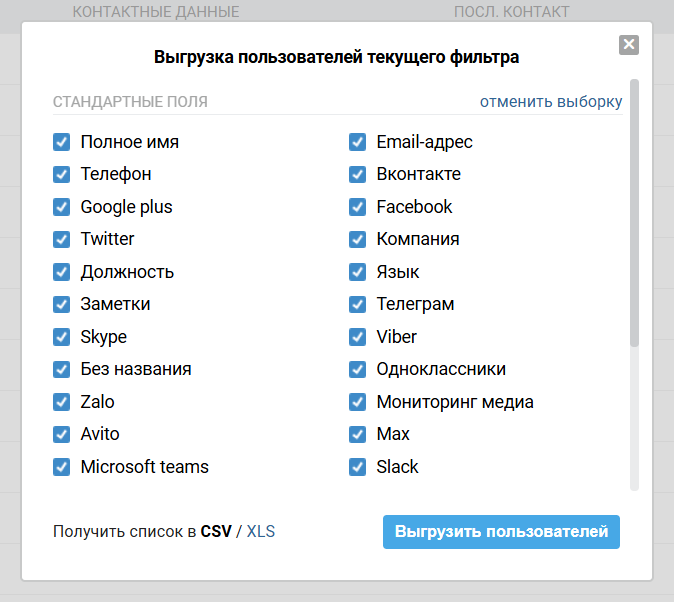Uncheck the Facebook checkbox
Viewport: 674px width, 602px height.
point(358,207)
